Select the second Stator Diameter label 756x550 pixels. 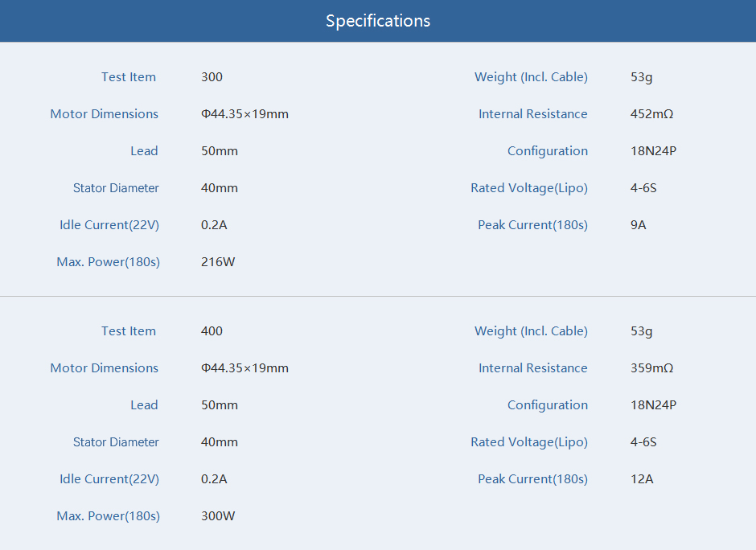point(116,442)
